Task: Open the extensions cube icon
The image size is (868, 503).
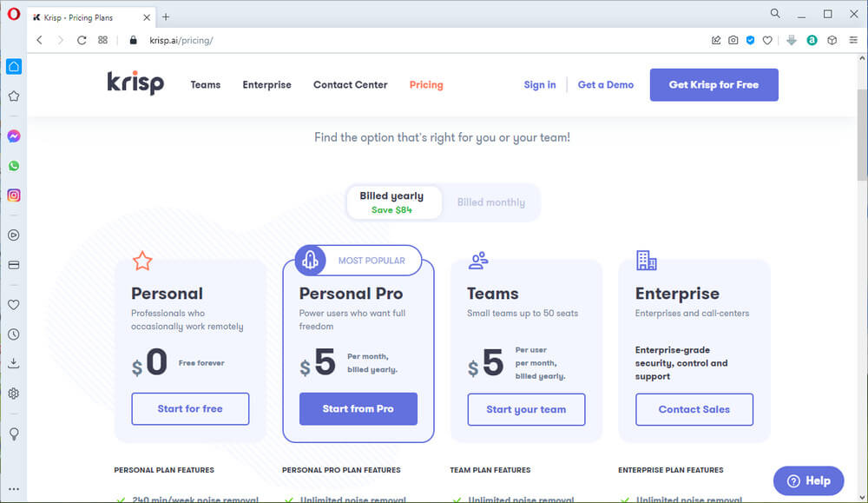Action: (x=832, y=40)
